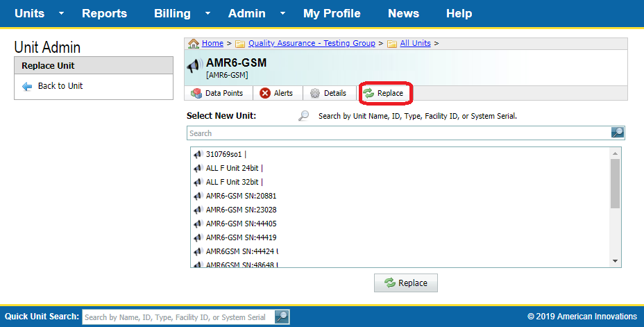Viewport: 644px width, 327px height.
Task: Click the Details gear icon
Action: [x=315, y=93]
